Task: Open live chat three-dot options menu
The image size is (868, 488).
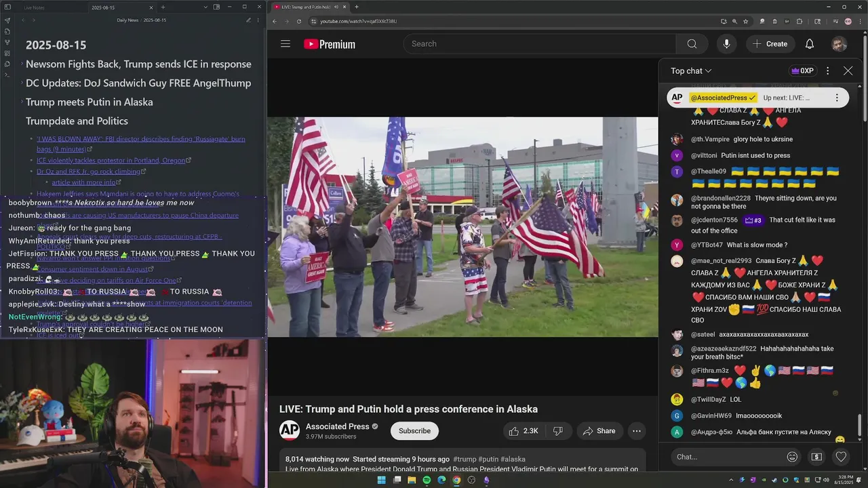Action: [827, 70]
